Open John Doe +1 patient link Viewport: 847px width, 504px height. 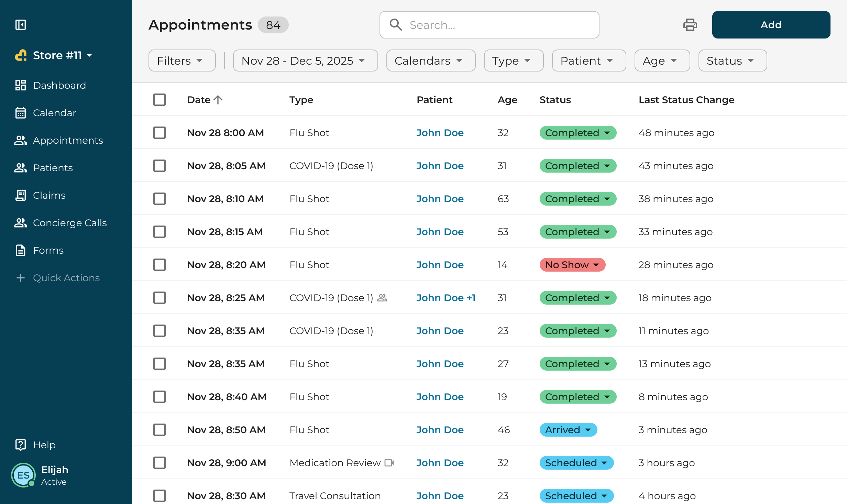pos(446,298)
